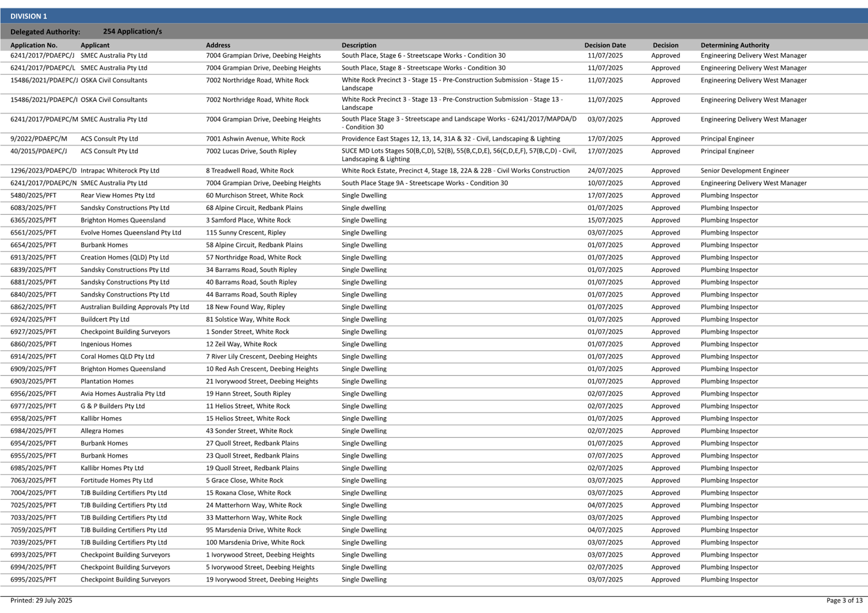Screen dimensions: 868x613
Task: Click the 'Application No.' column header
Action: pyautogui.click(x=34, y=45)
